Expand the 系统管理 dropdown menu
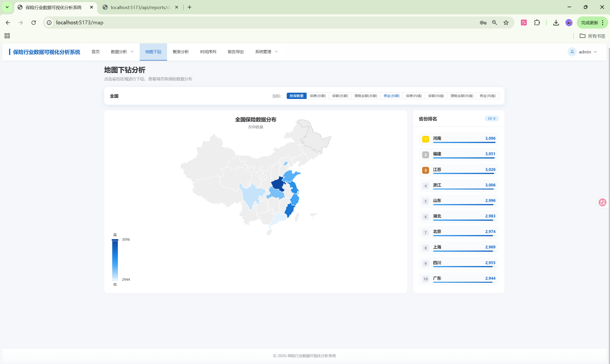 266,52
